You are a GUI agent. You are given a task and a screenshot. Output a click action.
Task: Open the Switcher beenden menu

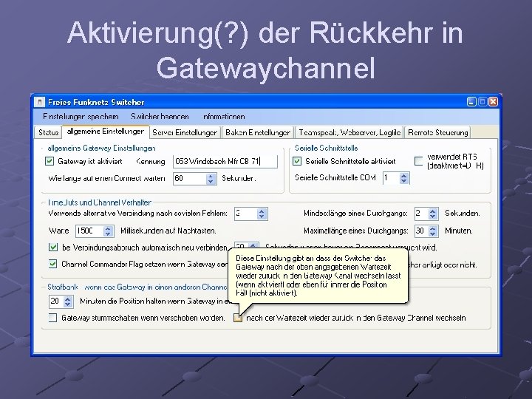pos(160,117)
